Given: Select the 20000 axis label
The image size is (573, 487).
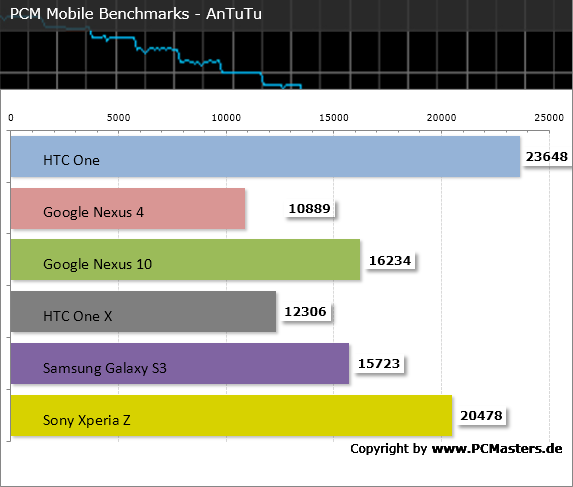Looking at the screenshot, I should tap(441, 118).
